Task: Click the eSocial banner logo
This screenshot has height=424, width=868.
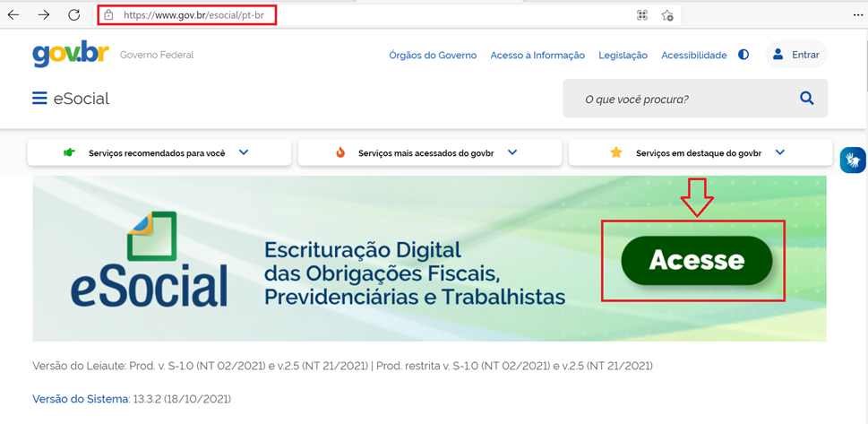Action: coord(150,258)
